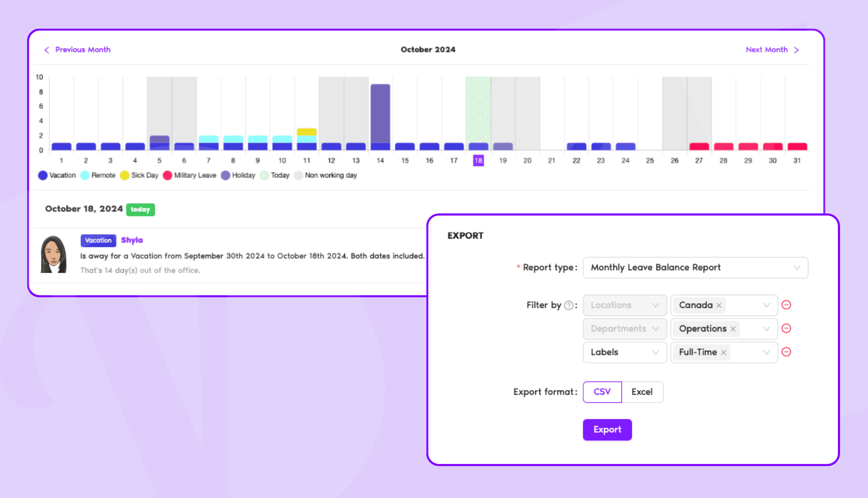Click the Filter by help icon

(569, 305)
